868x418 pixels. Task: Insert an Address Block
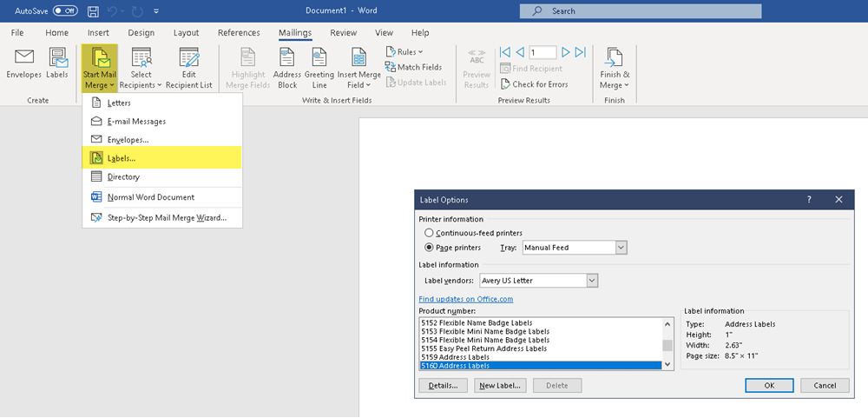[287, 69]
